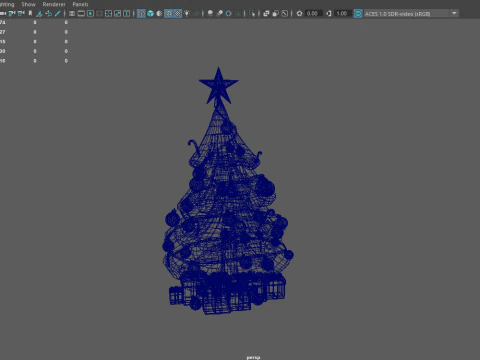Open the Panels menu
Image resolution: width=480 pixels, height=360 pixels.
click(80, 4)
